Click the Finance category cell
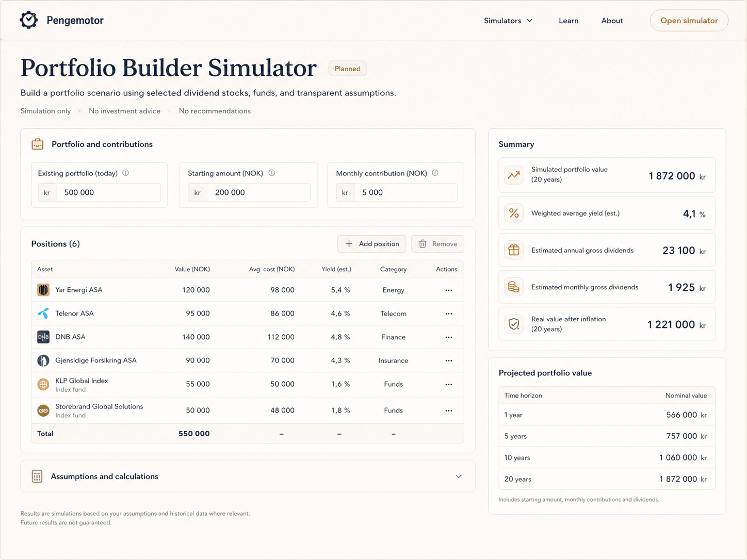This screenshot has height=560, width=747. click(x=393, y=337)
